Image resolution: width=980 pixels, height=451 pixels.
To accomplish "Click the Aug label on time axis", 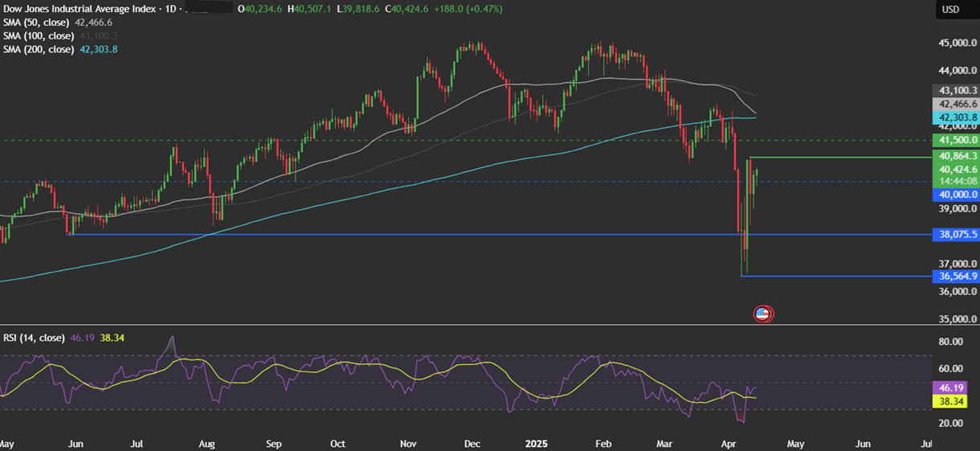I will tap(206, 444).
